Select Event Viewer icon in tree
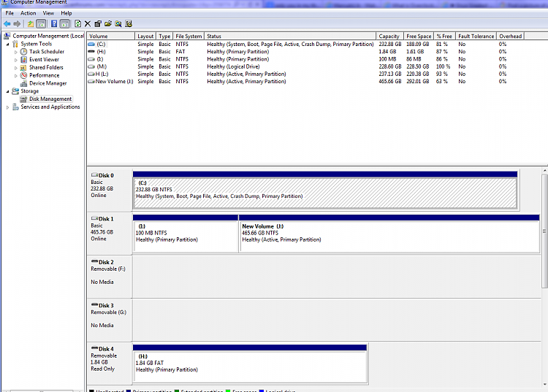The width and height of the screenshot is (548, 392). point(23,59)
